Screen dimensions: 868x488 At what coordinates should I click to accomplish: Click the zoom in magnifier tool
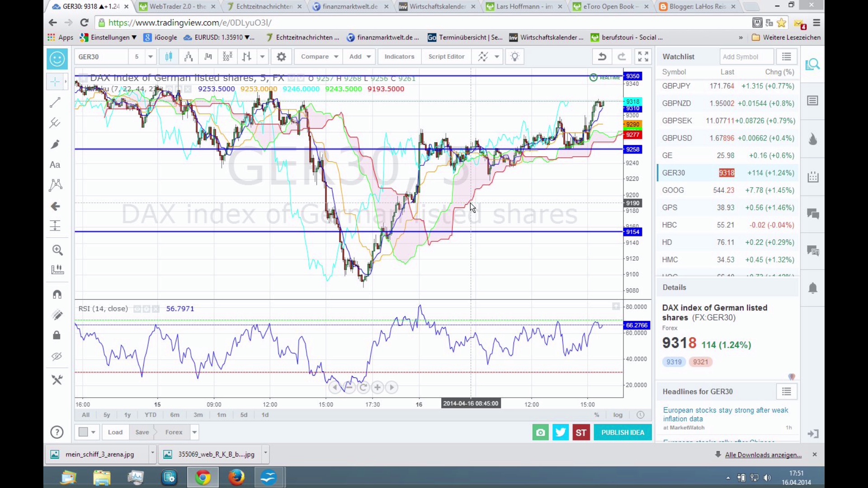(x=57, y=250)
